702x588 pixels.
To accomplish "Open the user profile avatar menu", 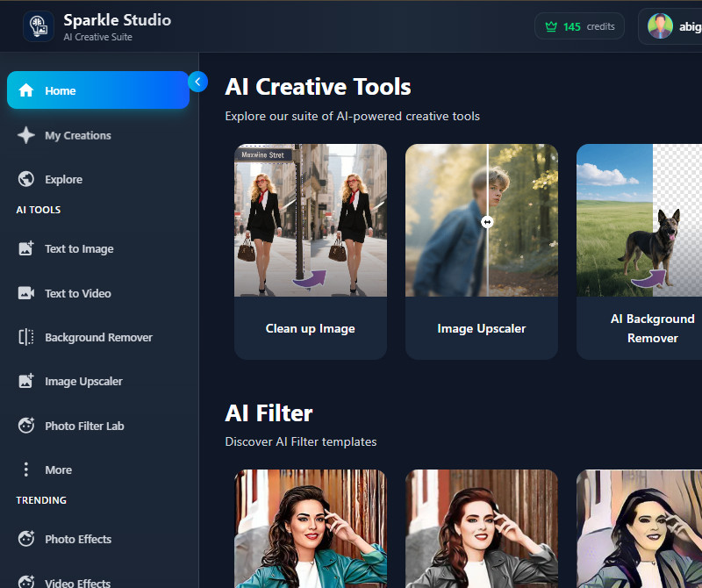I will [x=660, y=26].
